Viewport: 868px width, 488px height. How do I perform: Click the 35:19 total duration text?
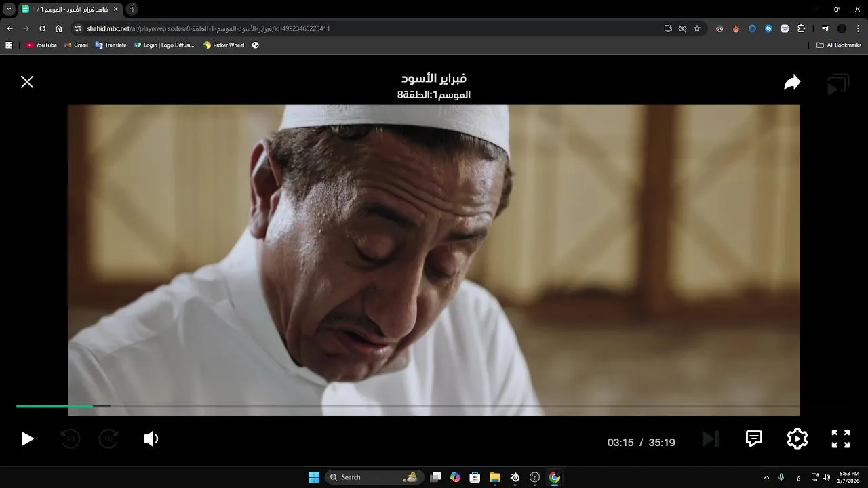(x=662, y=443)
